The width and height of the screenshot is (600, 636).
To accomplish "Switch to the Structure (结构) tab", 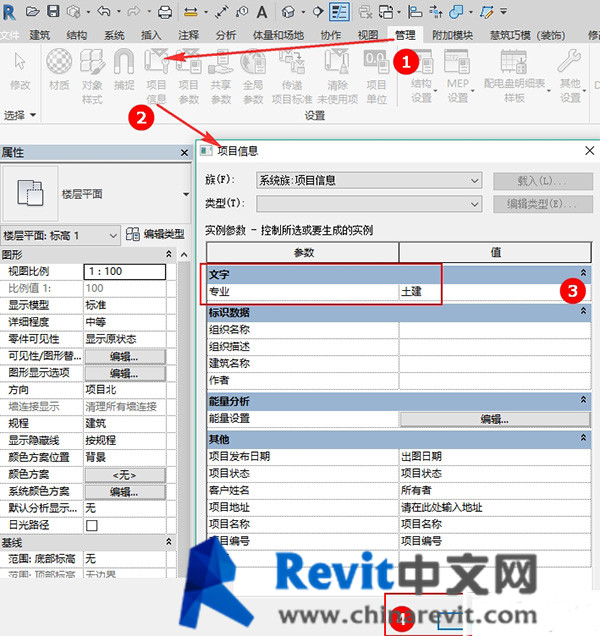I will pos(77,35).
